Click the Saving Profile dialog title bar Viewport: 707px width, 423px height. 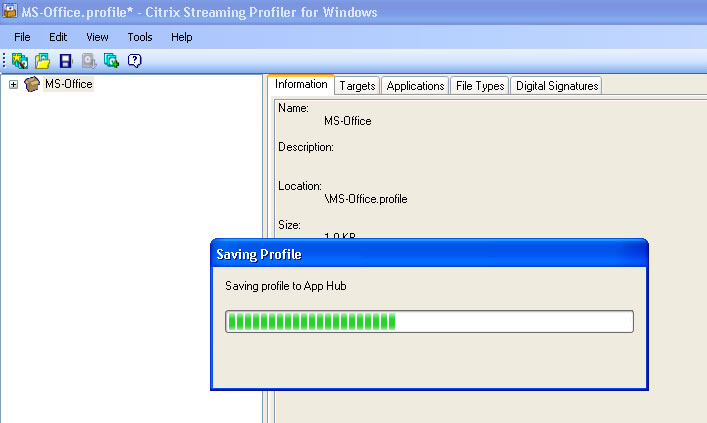pos(429,254)
